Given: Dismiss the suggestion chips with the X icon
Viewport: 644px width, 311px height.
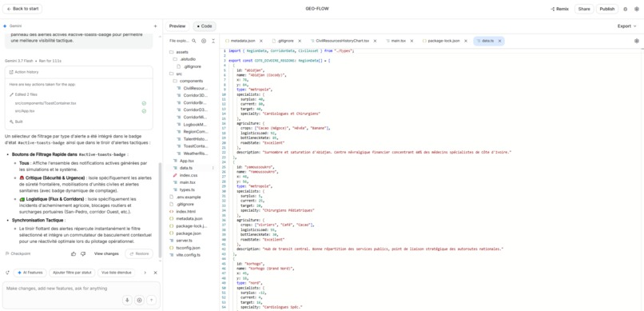Looking at the screenshot, I should (x=155, y=273).
